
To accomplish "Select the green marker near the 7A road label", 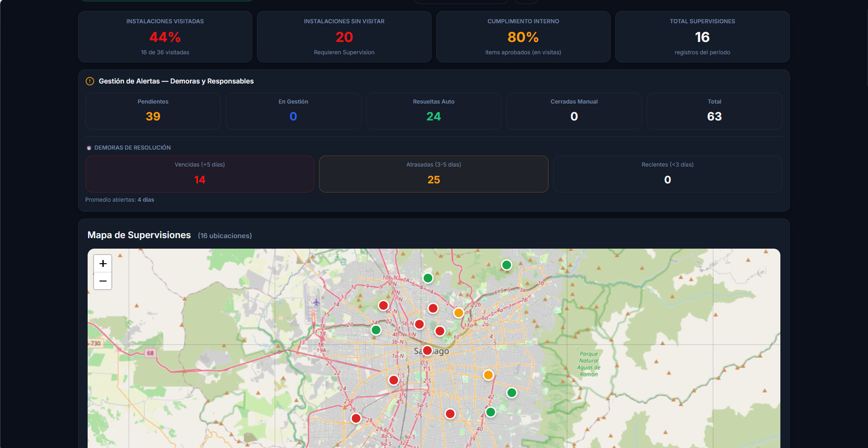I will click(428, 278).
